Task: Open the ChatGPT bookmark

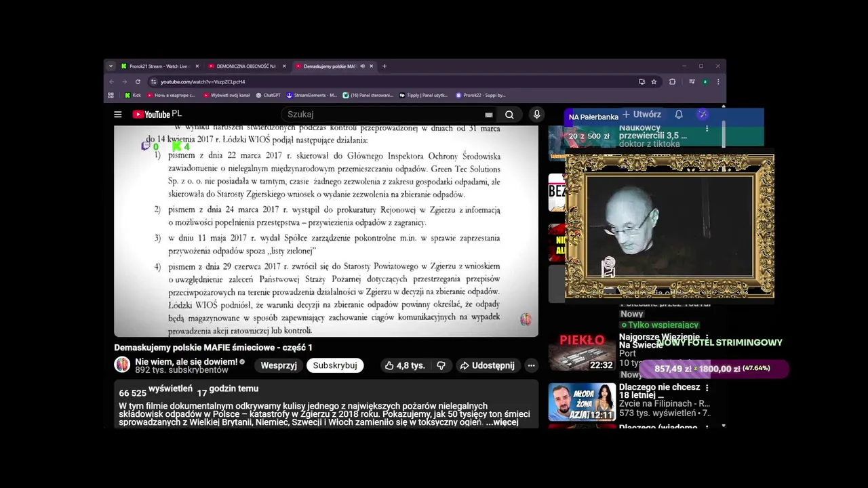Action: point(268,96)
